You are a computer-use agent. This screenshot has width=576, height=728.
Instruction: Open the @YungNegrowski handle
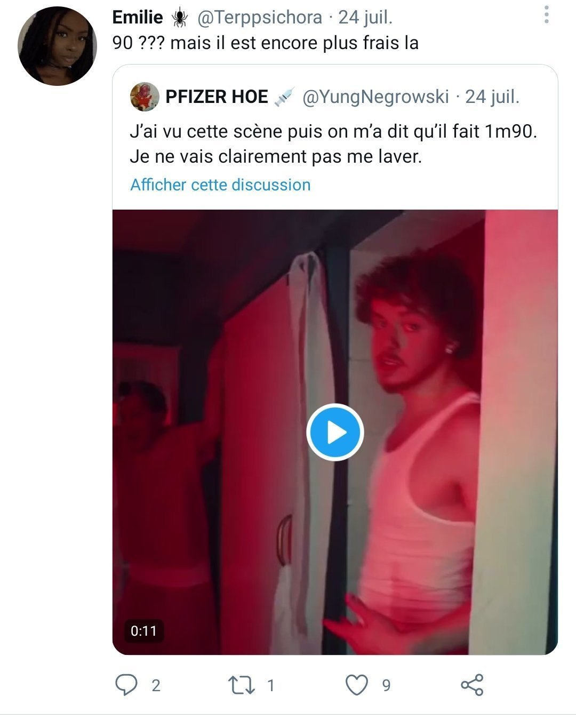[375, 97]
